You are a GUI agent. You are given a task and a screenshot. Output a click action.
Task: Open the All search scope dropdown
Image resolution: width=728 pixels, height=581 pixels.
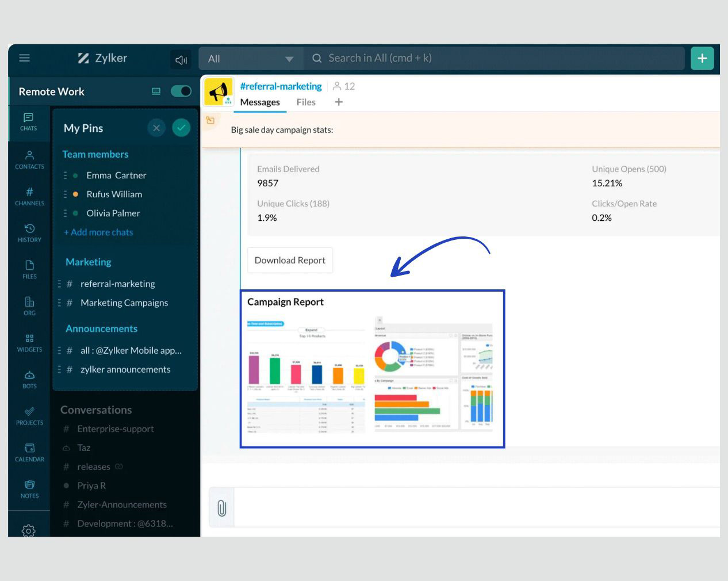click(251, 59)
